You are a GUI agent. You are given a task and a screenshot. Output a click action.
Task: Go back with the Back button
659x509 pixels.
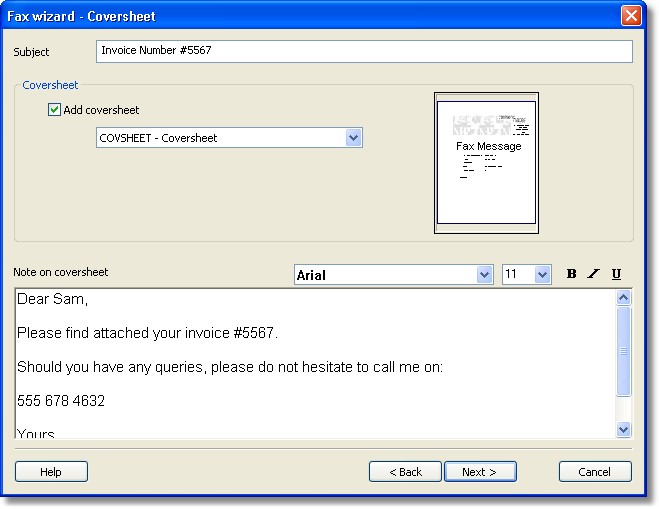(405, 472)
